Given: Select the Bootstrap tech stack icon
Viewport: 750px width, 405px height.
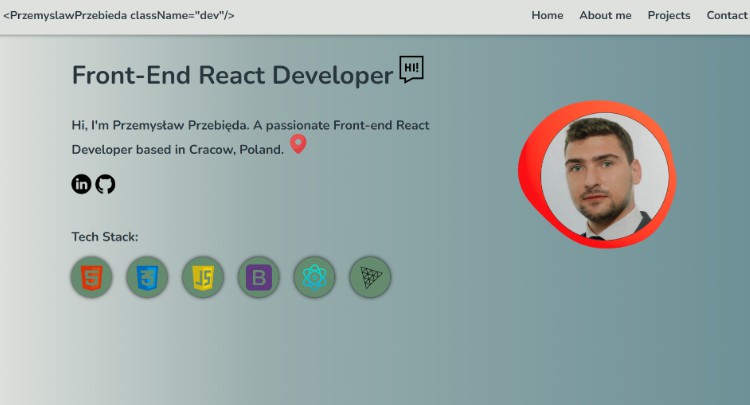Looking at the screenshot, I should pyautogui.click(x=259, y=277).
